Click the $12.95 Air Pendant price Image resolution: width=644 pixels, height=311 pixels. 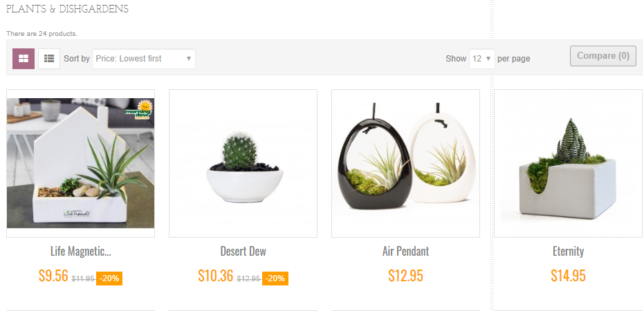[406, 276]
